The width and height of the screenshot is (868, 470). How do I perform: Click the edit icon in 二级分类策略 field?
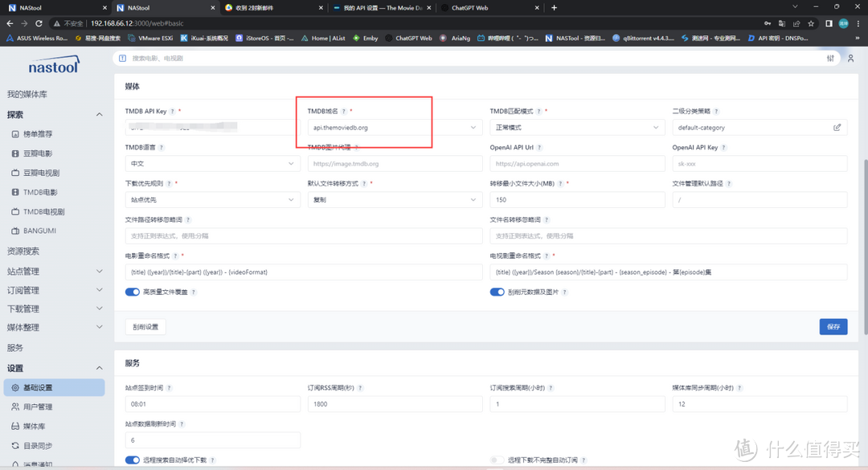(837, 127)
